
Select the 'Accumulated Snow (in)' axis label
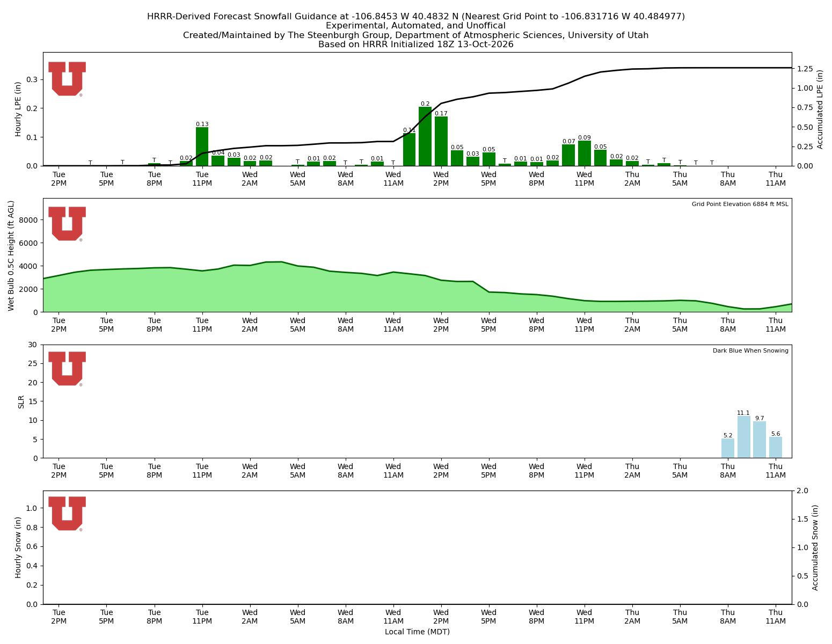(x=815, y=547)
